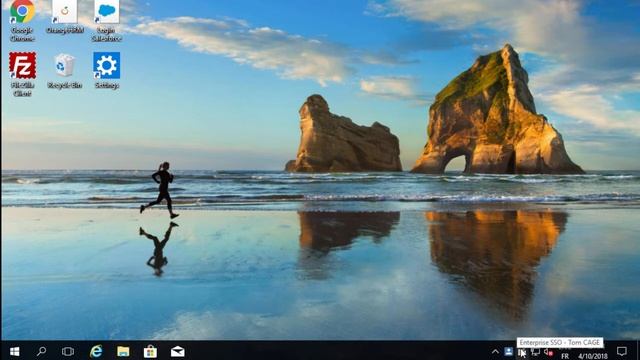Click the blue user tray icon
640x360 pixels.
pyautogui.click(x=509, y=351)
